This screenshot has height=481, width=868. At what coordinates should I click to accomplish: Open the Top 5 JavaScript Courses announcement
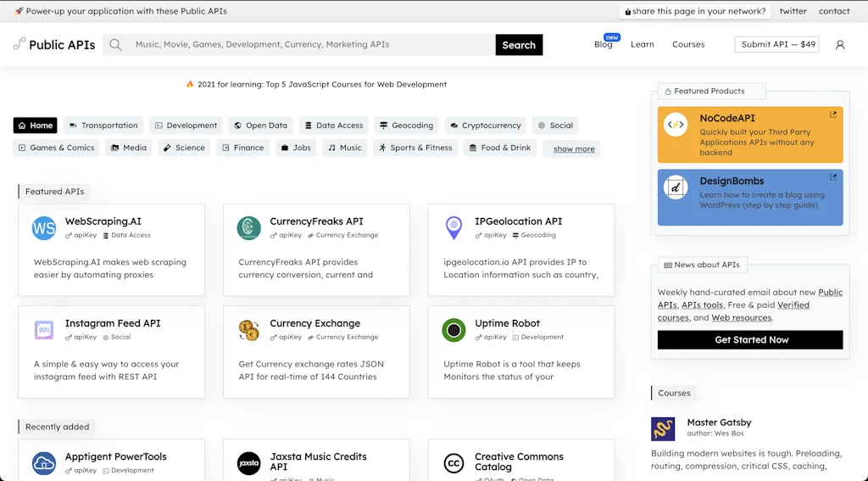pos(322,84)
